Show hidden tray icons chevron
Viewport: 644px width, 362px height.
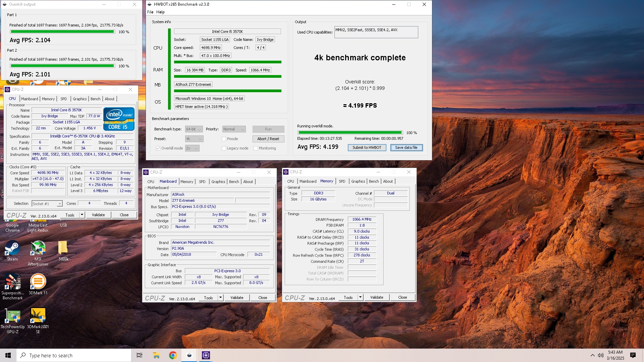592,355
